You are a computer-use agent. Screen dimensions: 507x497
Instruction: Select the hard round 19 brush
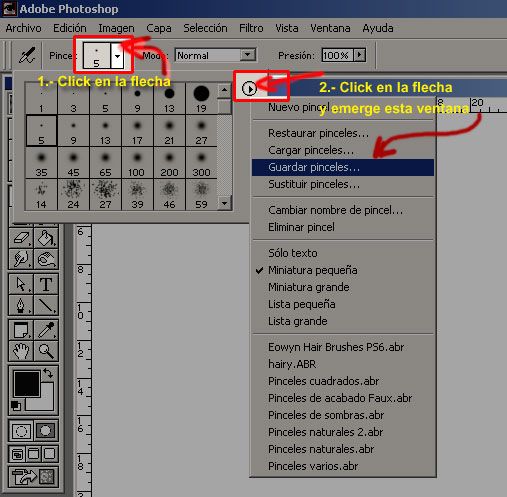tap(201, 99)
